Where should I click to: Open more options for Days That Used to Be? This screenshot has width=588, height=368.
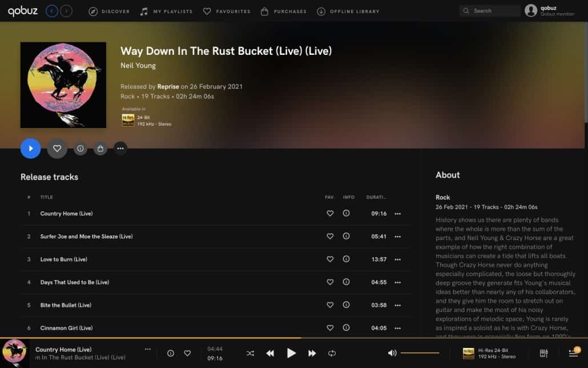397,282
